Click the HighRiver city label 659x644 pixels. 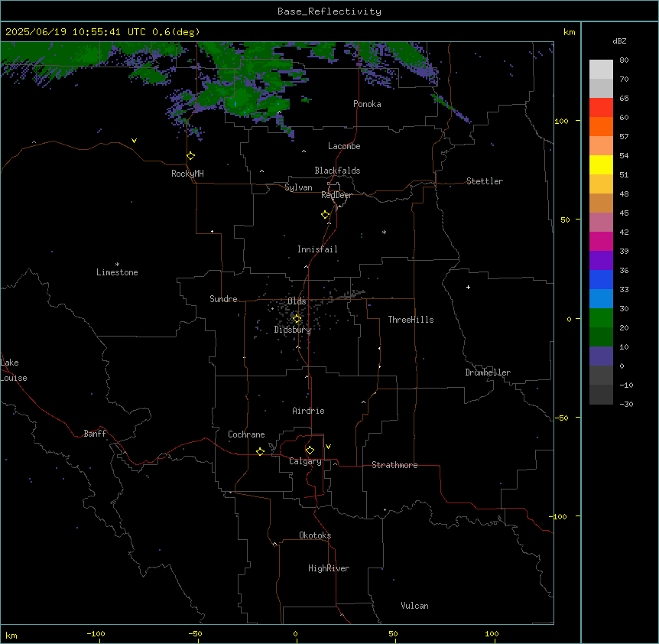(329, 568)
